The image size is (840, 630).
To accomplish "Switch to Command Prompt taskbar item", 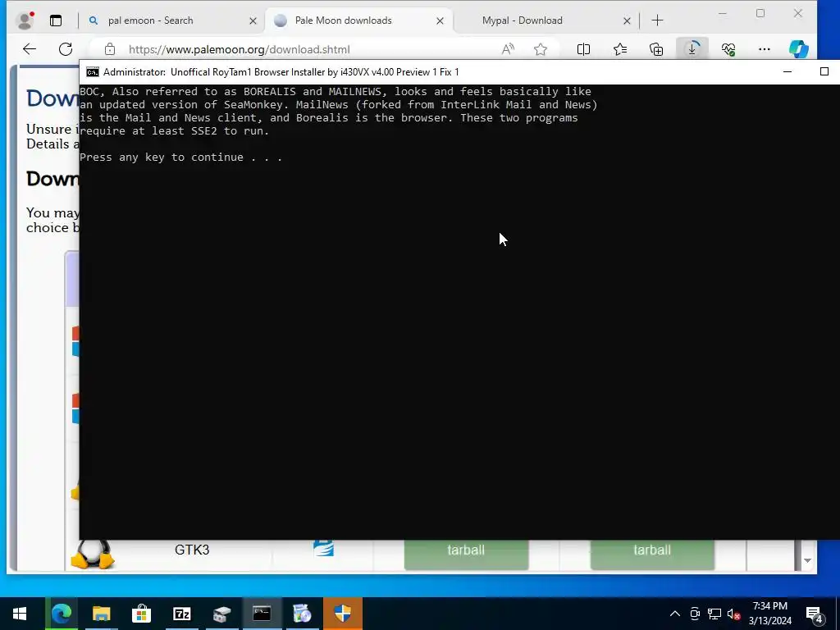I will 262,614.
